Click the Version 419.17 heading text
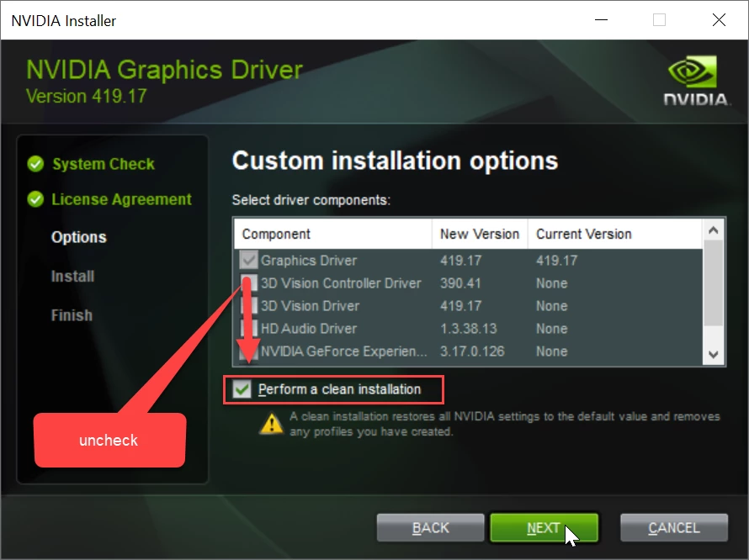The width and height of the screenshot is (749, 560). 87,96
